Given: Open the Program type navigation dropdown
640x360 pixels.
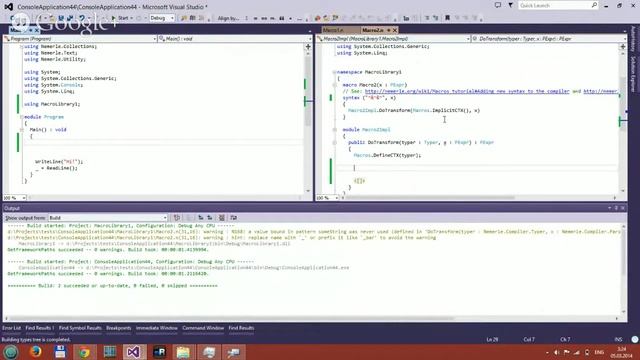Looking at the screenshot, I should click(x=80, y=39).
